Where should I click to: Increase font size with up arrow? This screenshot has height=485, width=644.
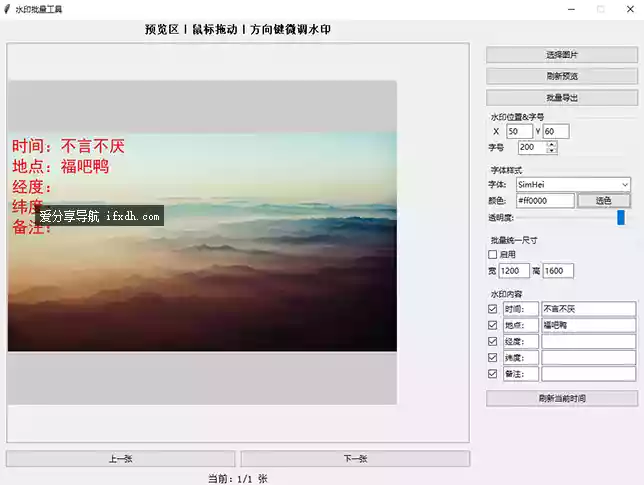click(552, 144)
